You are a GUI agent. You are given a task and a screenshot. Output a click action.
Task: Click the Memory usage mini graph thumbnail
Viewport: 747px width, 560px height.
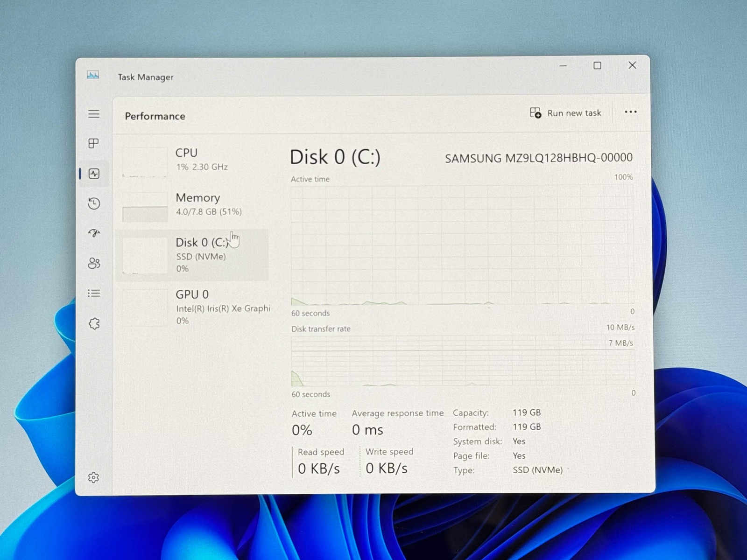[x=145, y=207]
